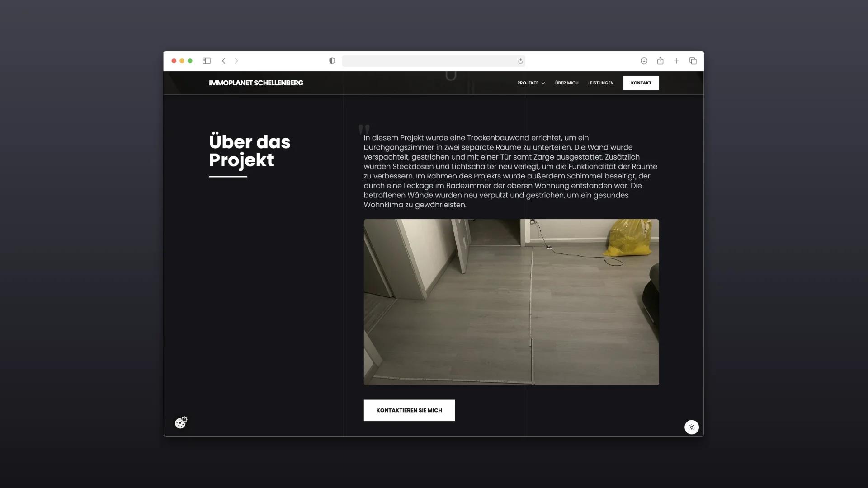The height and width of the screenshot is (488, 868).
Task: Expand the Projekte dropdown menu
Action: pos(531,83)
